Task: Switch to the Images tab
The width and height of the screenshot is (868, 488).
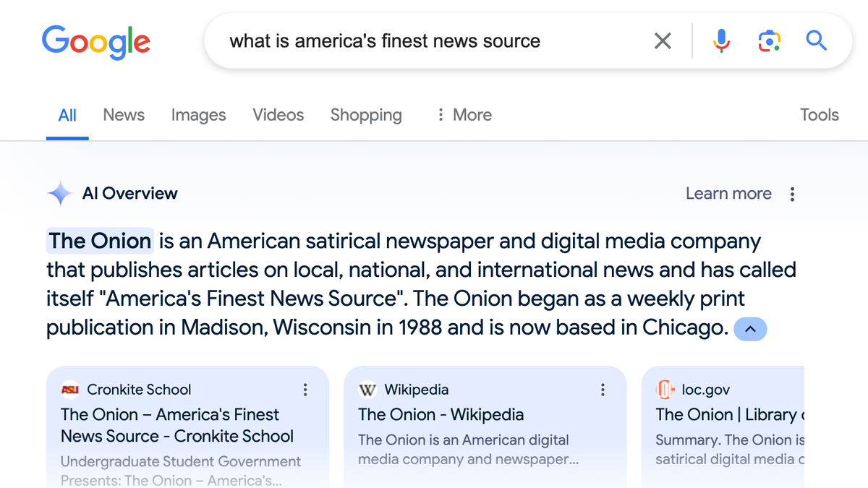Action: pos(198,115)
